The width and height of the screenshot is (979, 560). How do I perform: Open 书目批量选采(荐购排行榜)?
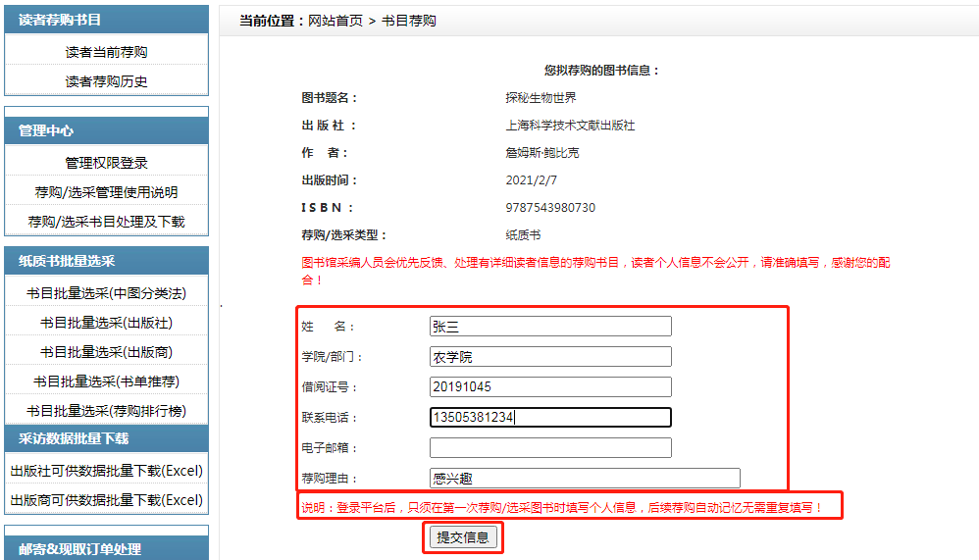(106, 411)
